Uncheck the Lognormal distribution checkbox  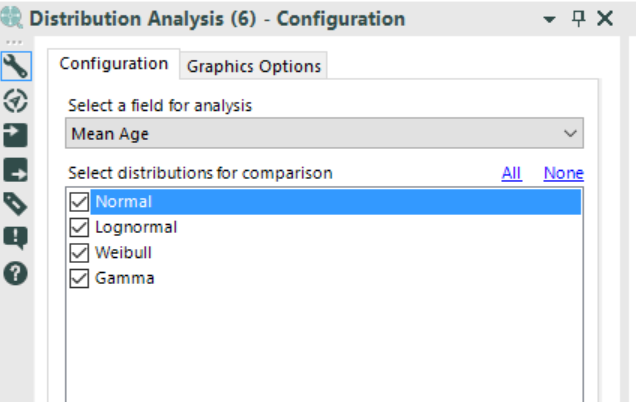pyautogui.click(x=80, y=228)
